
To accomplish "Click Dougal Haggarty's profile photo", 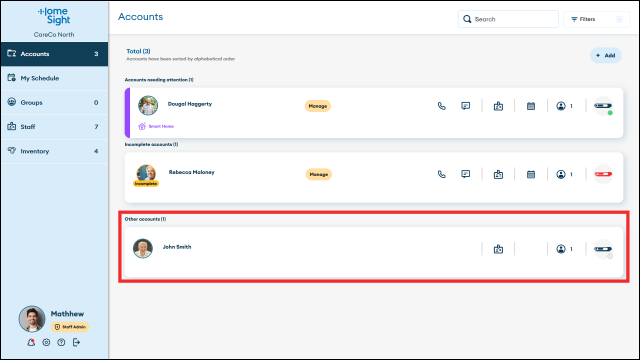I will click(x=148, y=106).
